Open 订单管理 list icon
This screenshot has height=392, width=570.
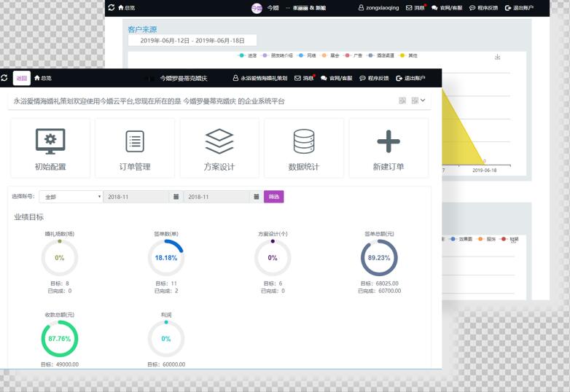click(x=135, y=141)
